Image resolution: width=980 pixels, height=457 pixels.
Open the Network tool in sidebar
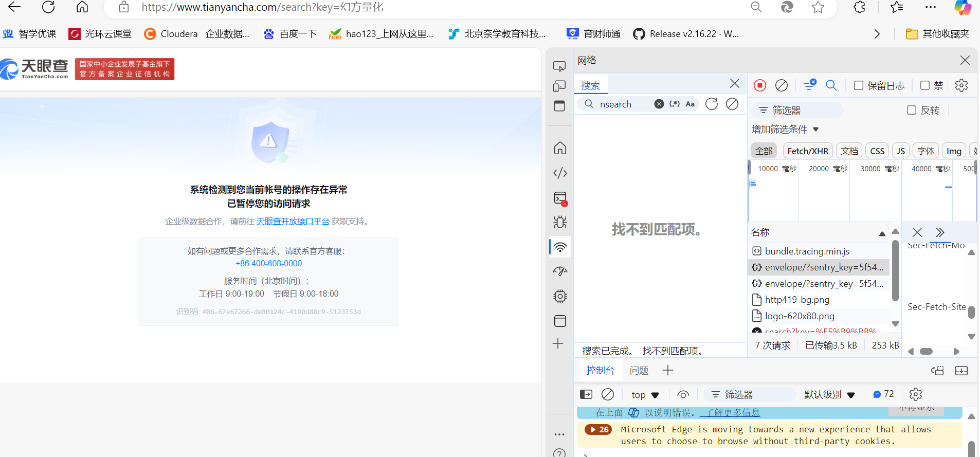coord(560,247)
